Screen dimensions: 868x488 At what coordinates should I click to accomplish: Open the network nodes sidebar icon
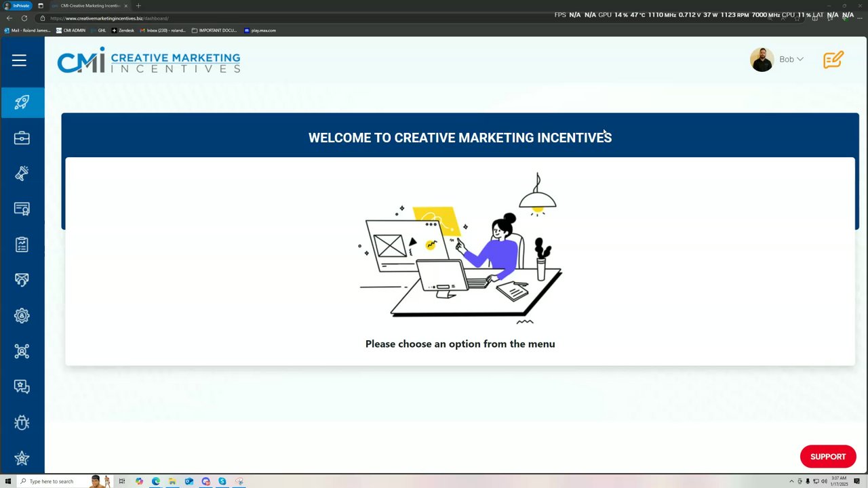pos(22,351)
